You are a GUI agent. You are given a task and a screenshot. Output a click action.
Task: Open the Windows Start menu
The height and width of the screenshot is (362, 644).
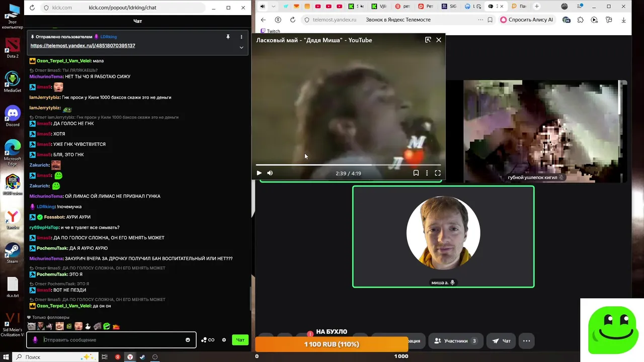(6, 357)
